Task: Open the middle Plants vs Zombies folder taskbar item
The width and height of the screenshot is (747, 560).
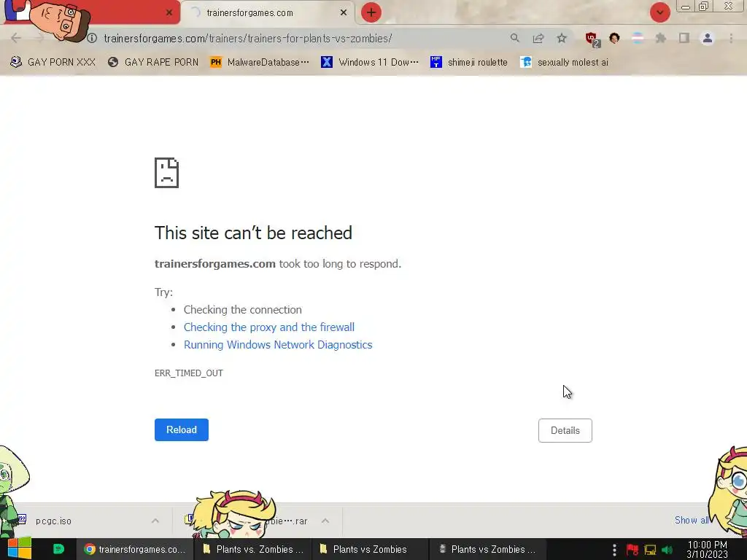Action: click(x=370, y=549)
